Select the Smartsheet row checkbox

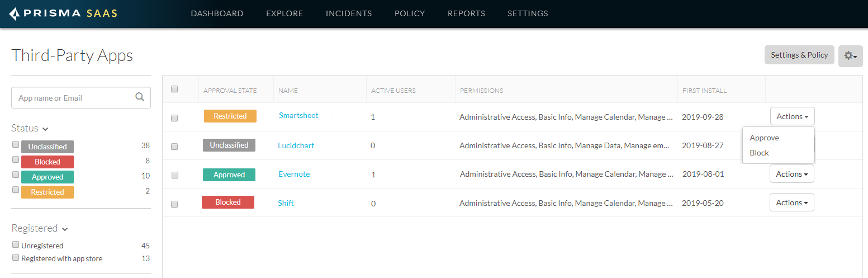click(x=174, y=118)
